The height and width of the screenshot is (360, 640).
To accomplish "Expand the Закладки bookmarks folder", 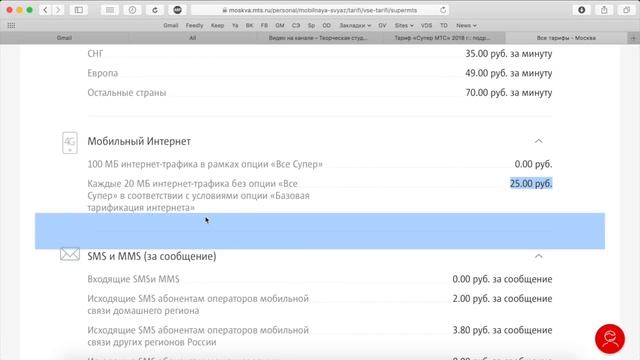I will pos(355,25).
